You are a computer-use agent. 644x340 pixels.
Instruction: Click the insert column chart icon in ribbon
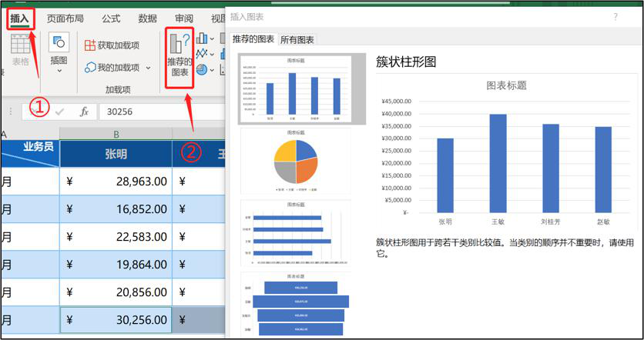(x=202, y=39)
